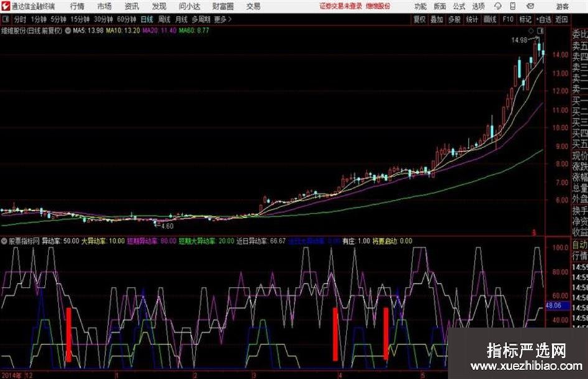The height and width of the screenshot is (379, 588).
Task: Click the MA20: 11.40 indicator label
Action: (x=159, y=30)
